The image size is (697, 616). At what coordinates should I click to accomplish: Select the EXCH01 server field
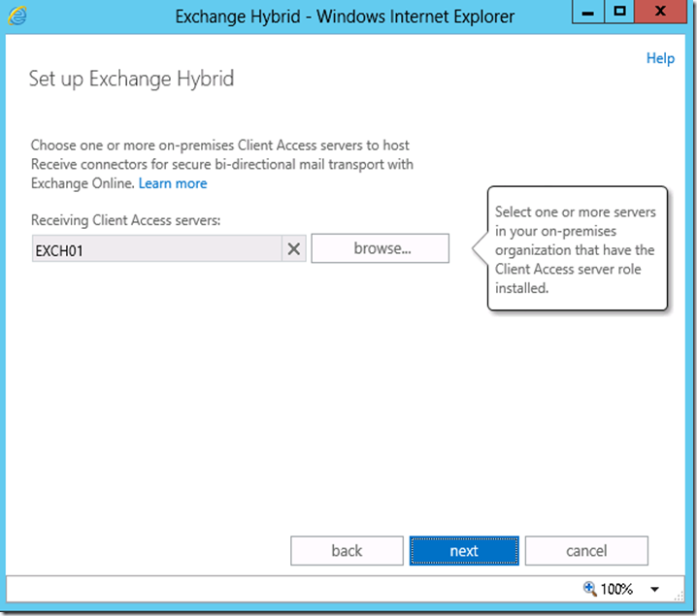coord(157,248)
